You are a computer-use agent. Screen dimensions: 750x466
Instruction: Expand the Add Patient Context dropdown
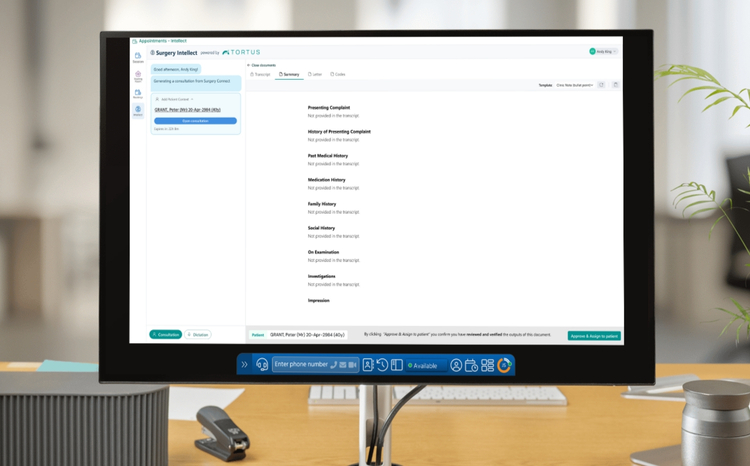click(x=174, y=99)
